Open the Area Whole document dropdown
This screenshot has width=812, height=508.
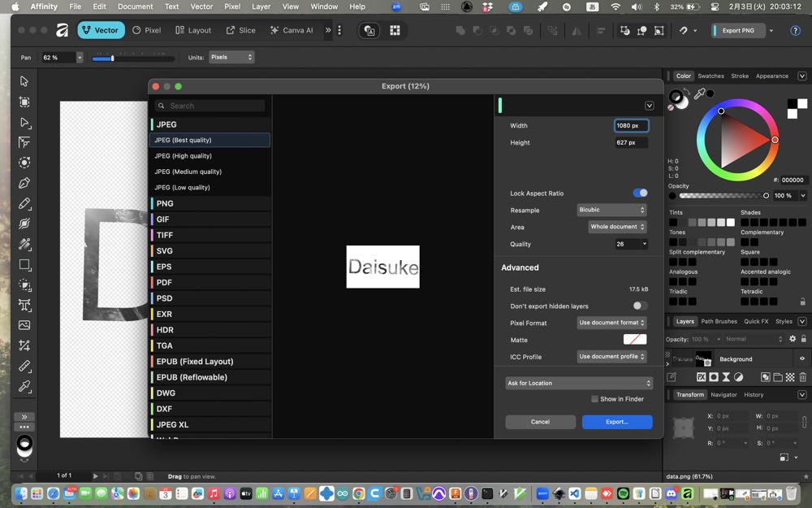pos(617,227)
